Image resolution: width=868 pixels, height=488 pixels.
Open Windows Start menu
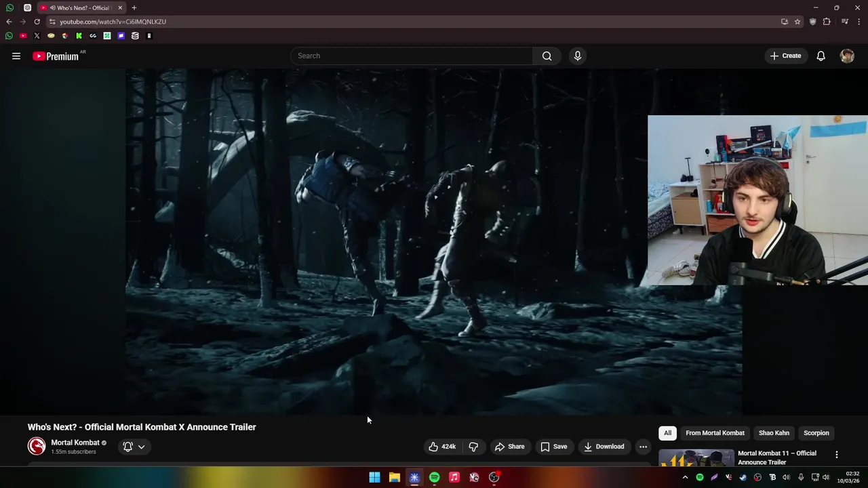coord(374,477)
